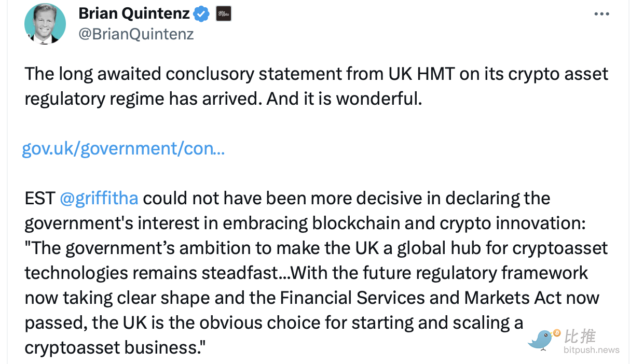
Task: Open the three-dot more options menu
Action: point(601,14)
